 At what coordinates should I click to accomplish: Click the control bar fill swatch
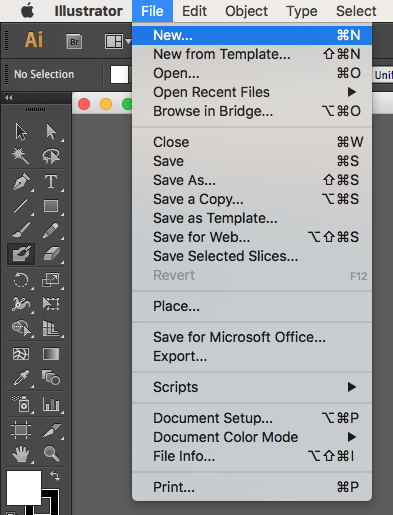click(119, 74)
